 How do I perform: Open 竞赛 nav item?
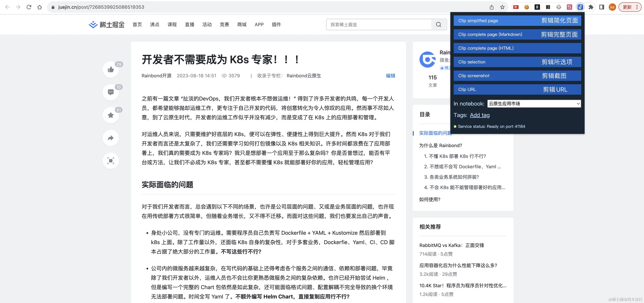point(224,24)
